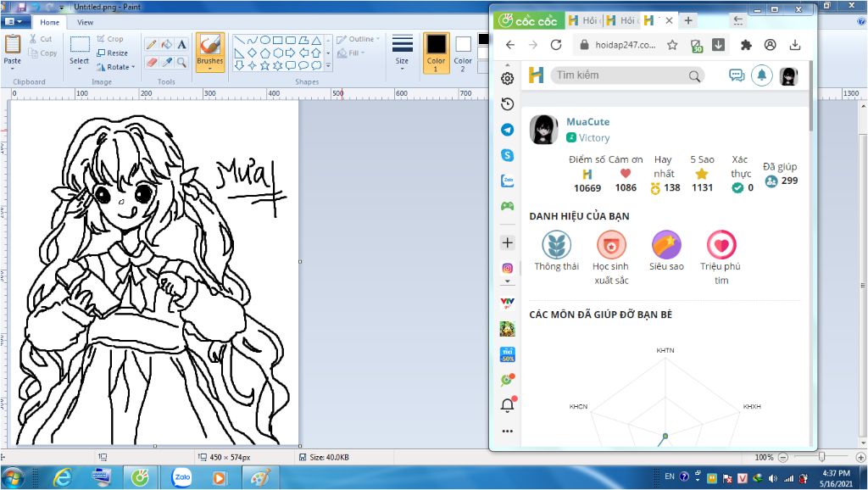Select the Fill with color bucket tool
868x490 pixels.
click(166, 44)
